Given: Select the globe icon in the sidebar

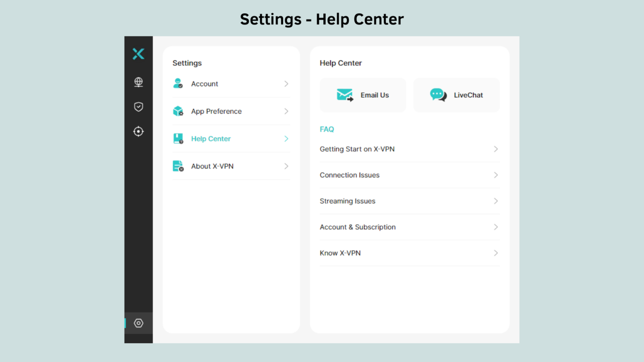Looking at the screenshot, I should tap(138, 82).
